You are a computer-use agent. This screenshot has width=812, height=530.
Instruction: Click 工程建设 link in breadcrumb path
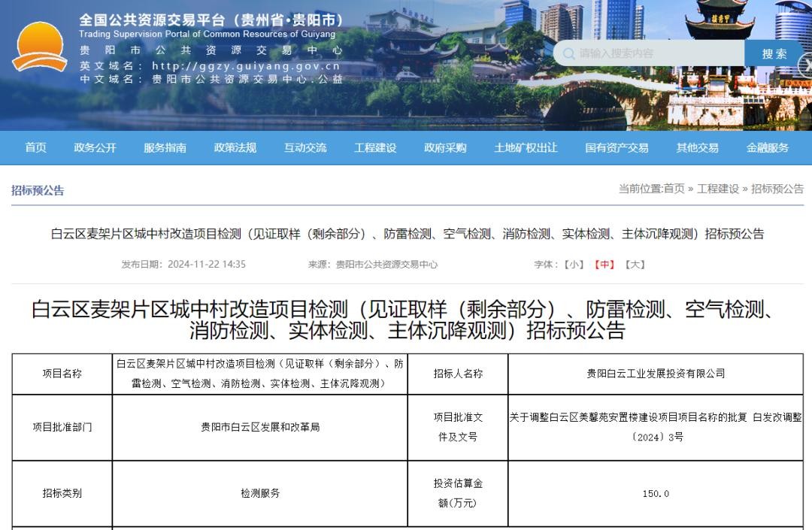click(x=717, y=189)
